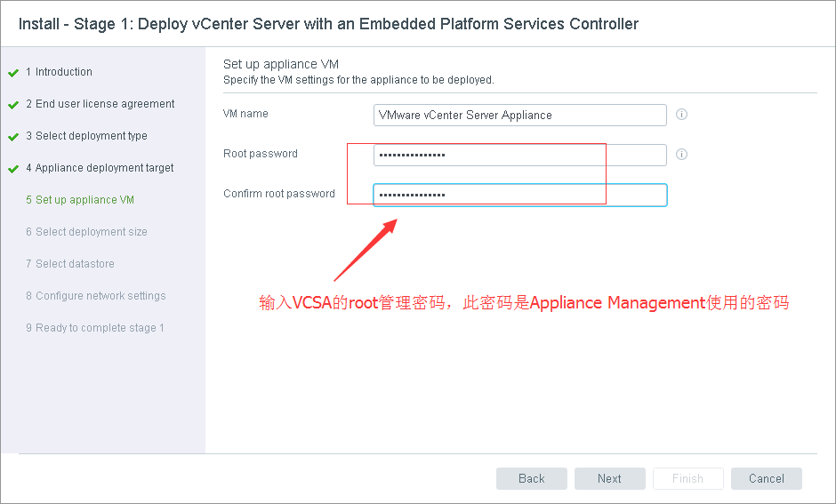Click the disabled Finish button
This screenshot has width=836, height=504.
pos(687,478)
